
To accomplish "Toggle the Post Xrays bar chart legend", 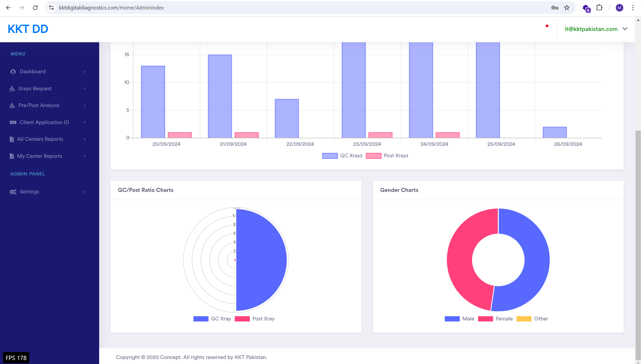I will tap(387, 156).
